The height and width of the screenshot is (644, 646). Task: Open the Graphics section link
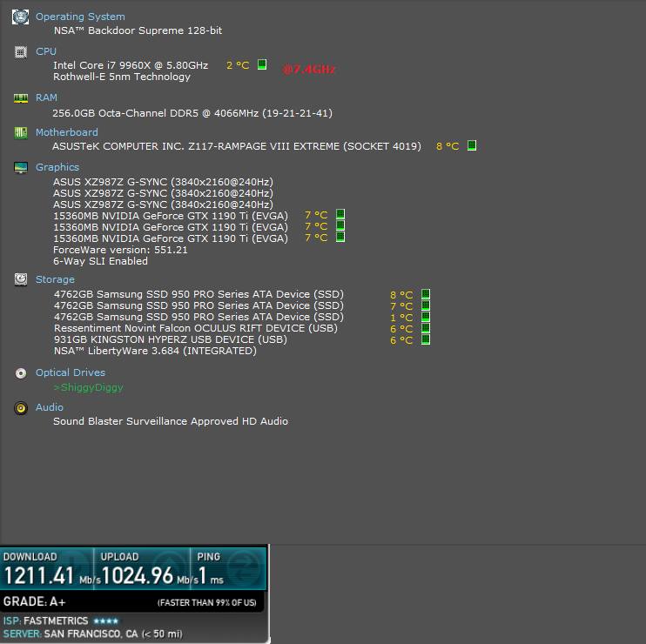pyautogui.click(x=57, y=167)
